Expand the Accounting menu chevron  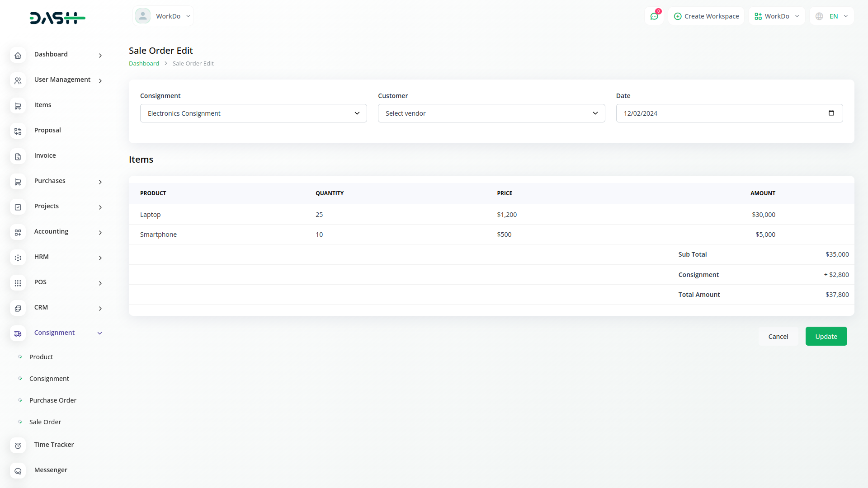(x=100, y=233)
